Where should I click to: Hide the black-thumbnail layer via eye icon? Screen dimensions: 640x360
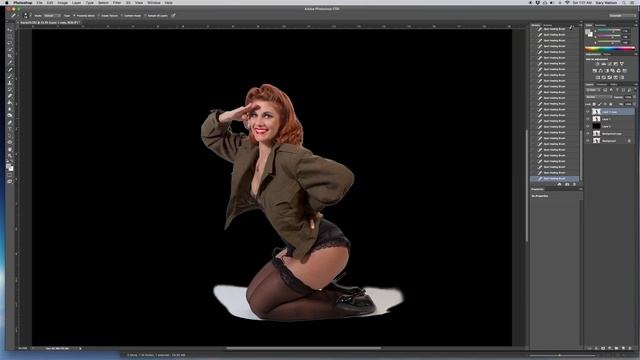pos(588,126)
